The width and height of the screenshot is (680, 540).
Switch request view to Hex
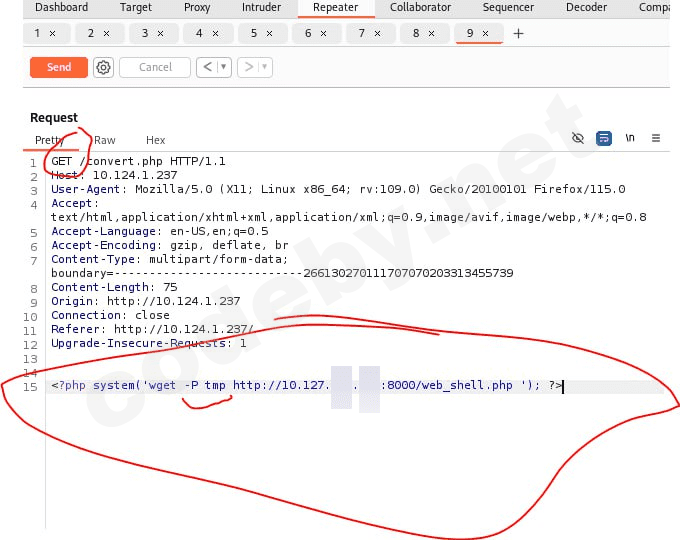[156, 140]
